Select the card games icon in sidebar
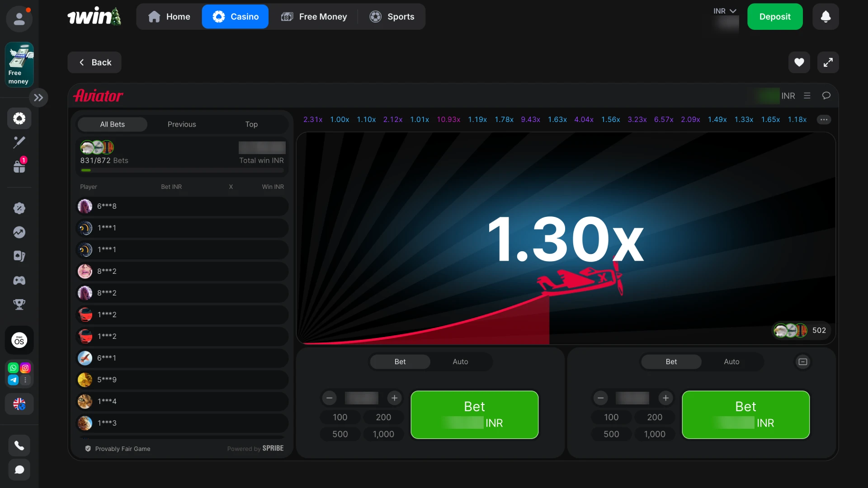Viewport: 868px width, 488px height. pyautogui.click(x=19, y=256)
